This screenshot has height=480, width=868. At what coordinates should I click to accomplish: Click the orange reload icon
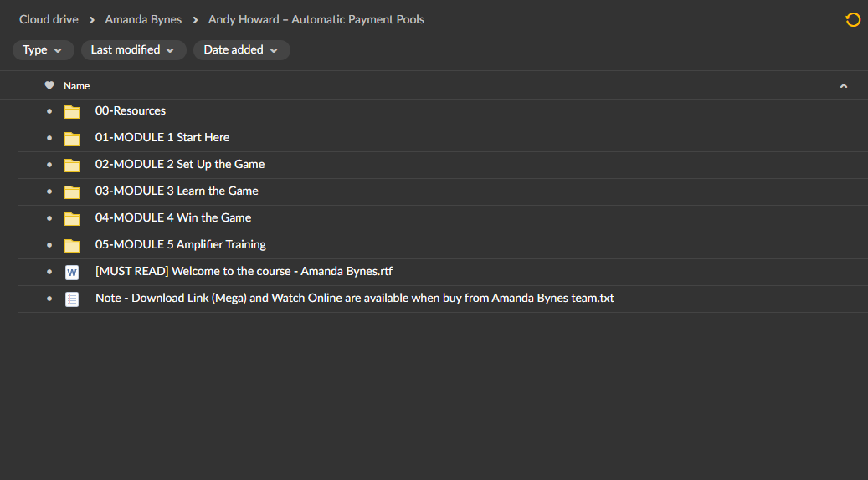tap(853, 20)
